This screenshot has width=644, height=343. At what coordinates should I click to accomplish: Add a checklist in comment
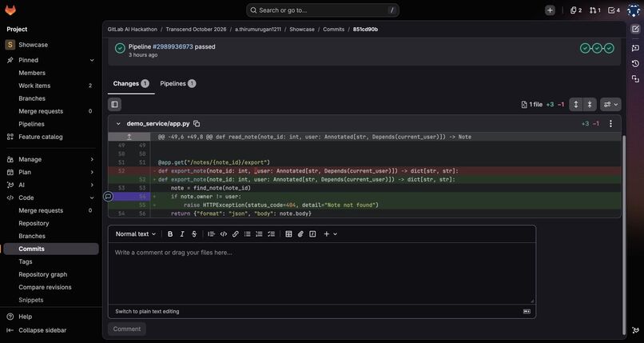(271, 233)
